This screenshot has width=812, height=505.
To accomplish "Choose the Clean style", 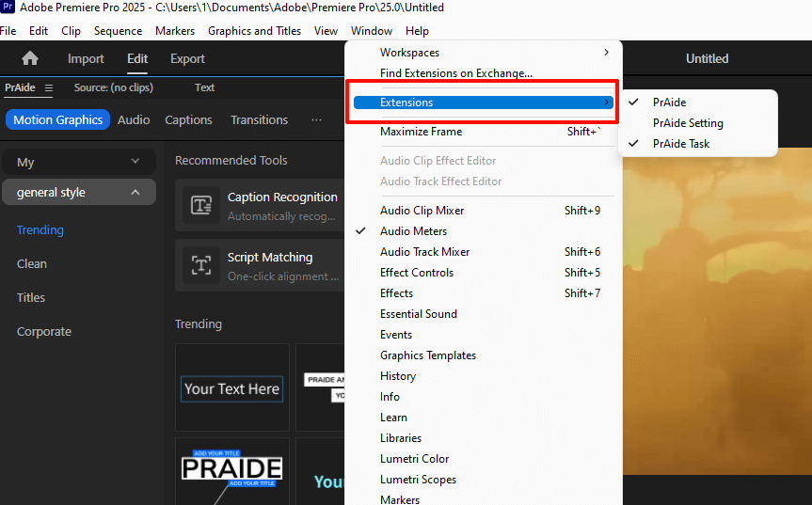I will point(32,264).
